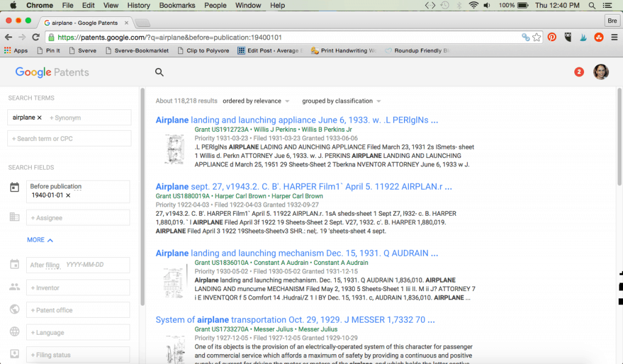Image resolution: width=623 pixels, height=364 pixels.
Task: Open the Airplane landing and launching mechanism result
Action: pos(297,253)
